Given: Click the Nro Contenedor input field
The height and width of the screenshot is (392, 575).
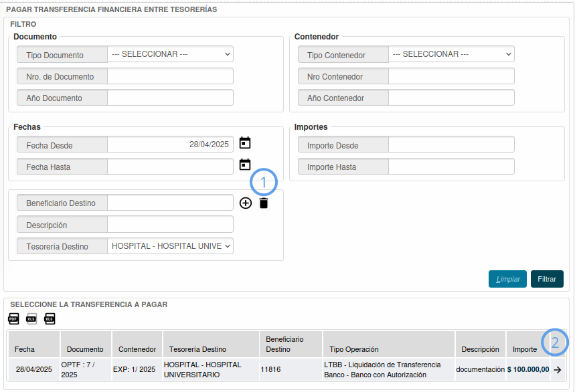Looking at the screenshot, I should [452, 76].
